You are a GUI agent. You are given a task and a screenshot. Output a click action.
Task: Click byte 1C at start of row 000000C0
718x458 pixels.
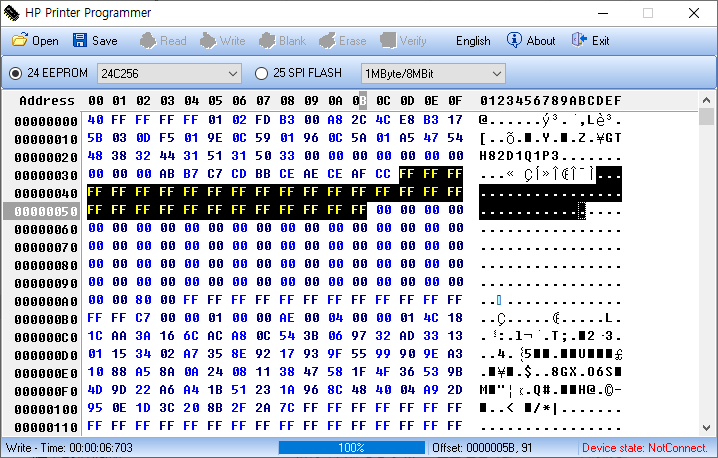[95, 336]
